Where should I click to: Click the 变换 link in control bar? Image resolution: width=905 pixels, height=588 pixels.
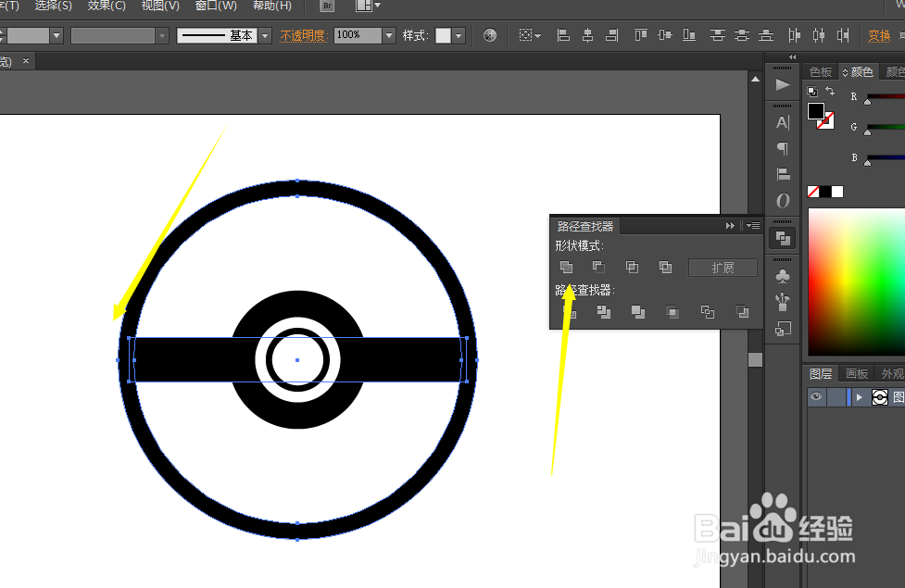click(x=879, y=36)
